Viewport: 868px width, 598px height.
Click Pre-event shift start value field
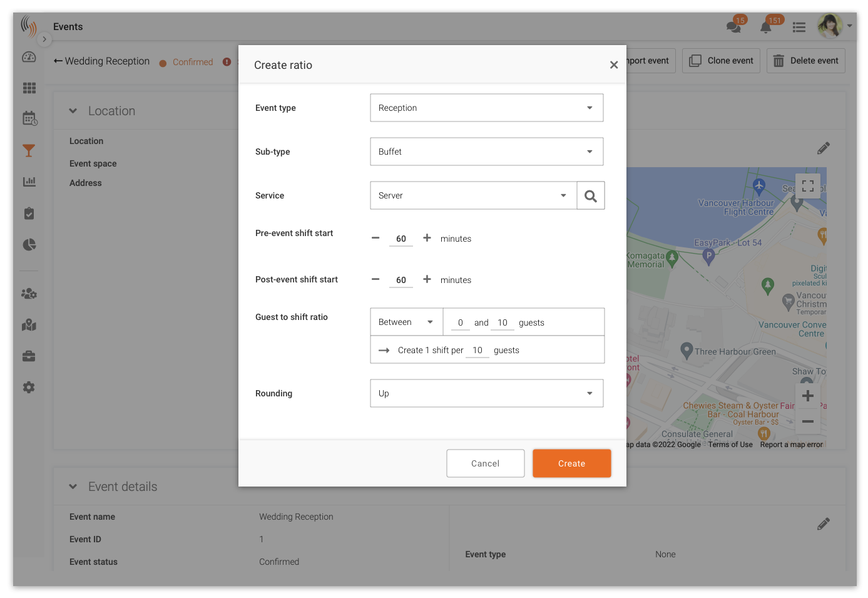401,239
